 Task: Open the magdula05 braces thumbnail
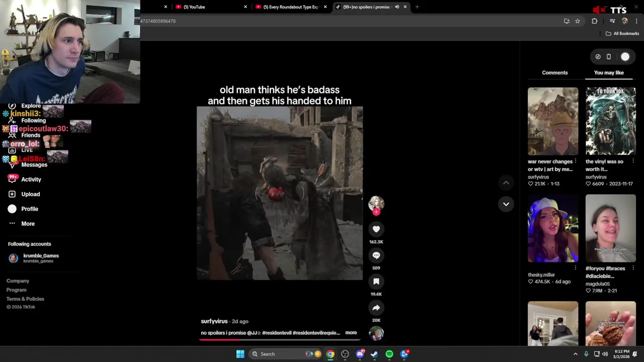coord(611,228)
